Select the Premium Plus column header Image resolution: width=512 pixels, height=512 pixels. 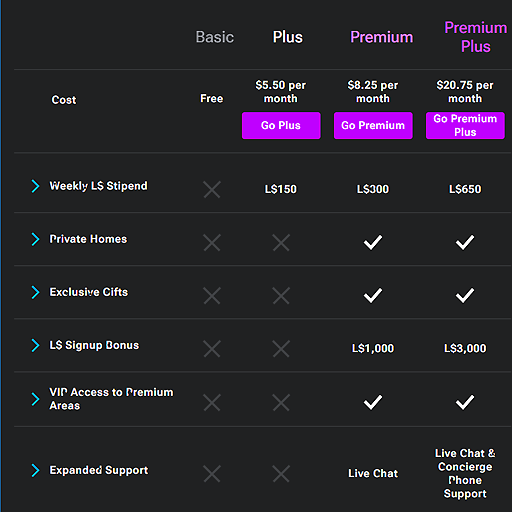pyautogui.click(x=476, y=37)
